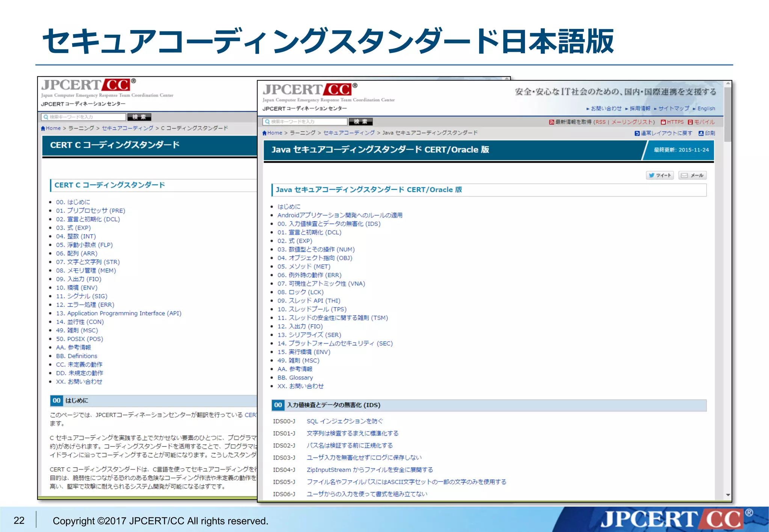This screenshot has height=532, width=769.
Task: Click the 検索 button in the Java window
Action: [x=360, y=122]
